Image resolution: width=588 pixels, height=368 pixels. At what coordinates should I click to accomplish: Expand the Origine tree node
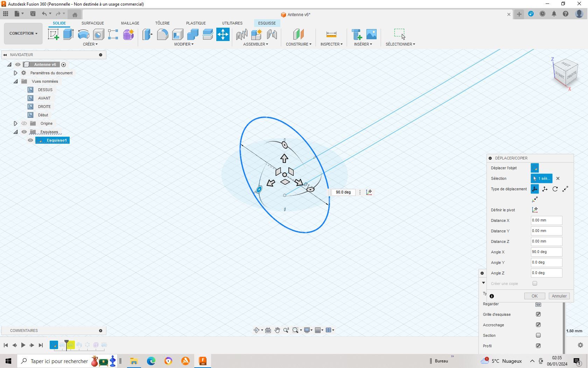[x=15, y=123]
